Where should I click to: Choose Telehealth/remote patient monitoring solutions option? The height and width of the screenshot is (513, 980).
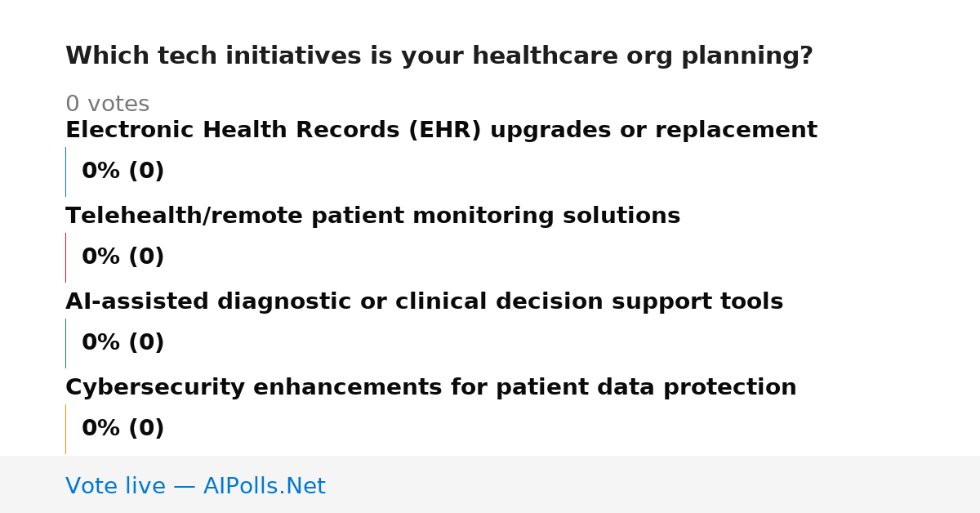[x=372, y=216]
